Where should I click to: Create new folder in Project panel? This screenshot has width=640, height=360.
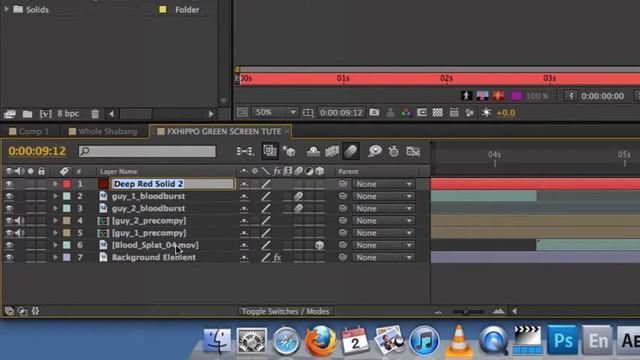pos(27,114)
